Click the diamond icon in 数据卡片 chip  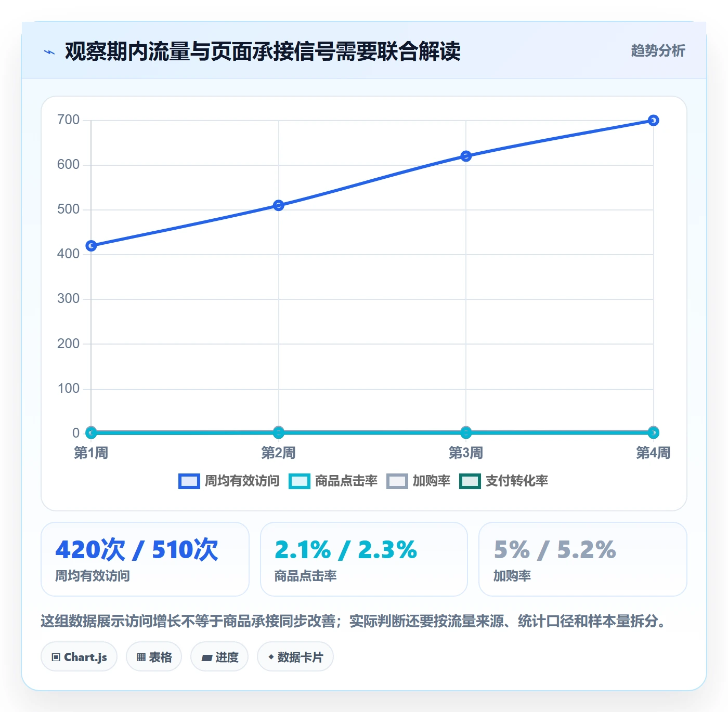271,657
